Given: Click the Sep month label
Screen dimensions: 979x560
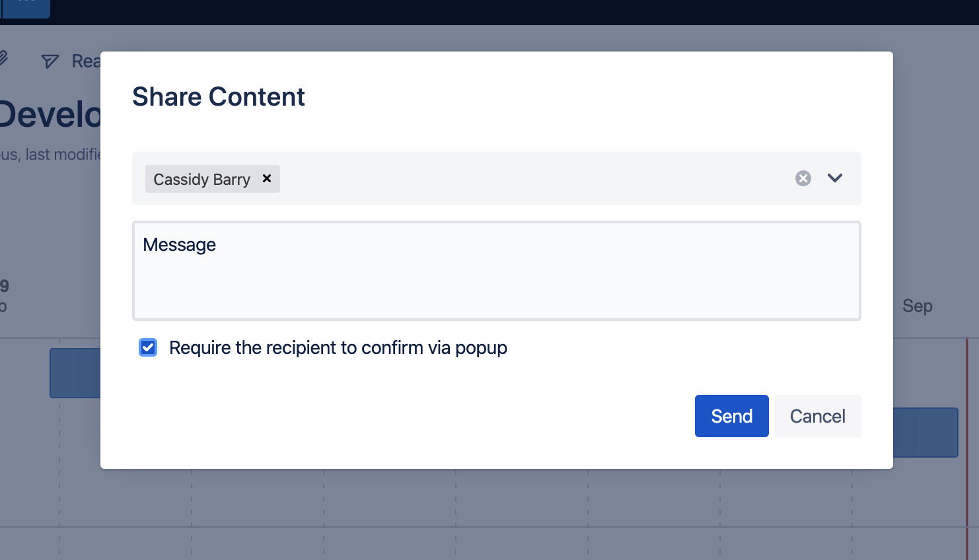Looking at the screenshot, I should [x=918, y=306].
